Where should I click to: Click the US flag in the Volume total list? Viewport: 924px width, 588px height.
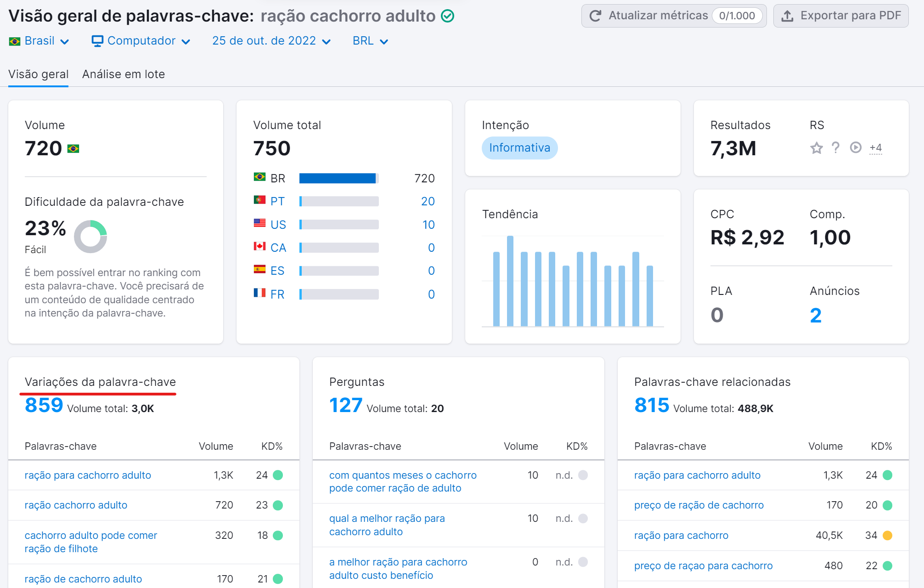[x=260, y=224]
